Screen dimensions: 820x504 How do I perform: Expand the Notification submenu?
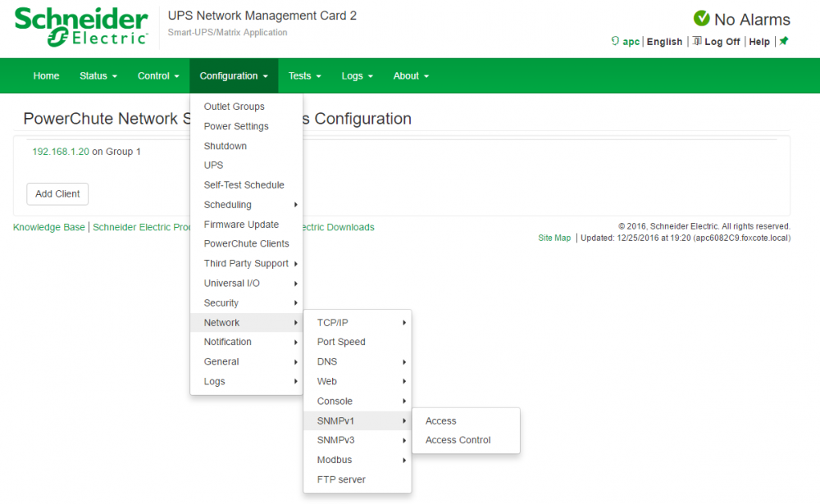tap(246, 342)
